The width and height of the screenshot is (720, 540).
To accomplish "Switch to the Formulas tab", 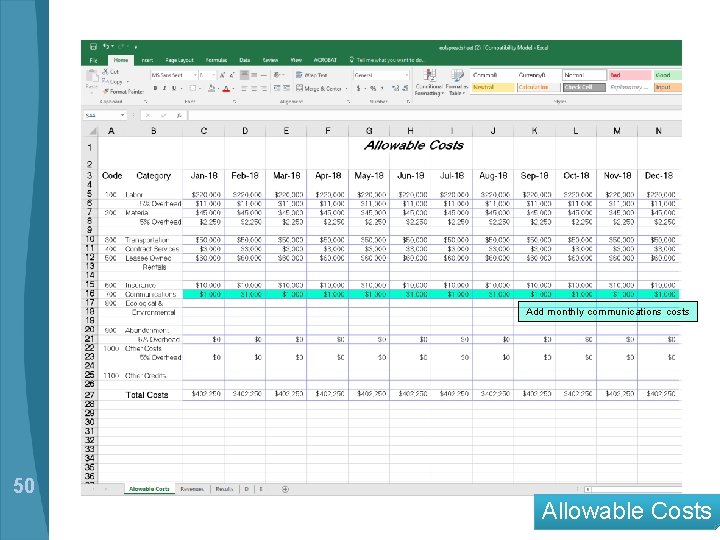I will (216, 60).
